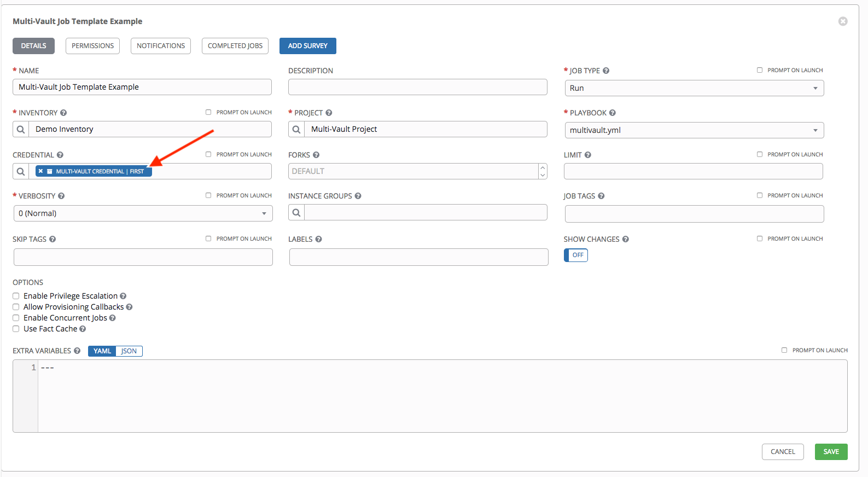Focus the Name input field
Screen dimensions: 868x477
(142, 87)
